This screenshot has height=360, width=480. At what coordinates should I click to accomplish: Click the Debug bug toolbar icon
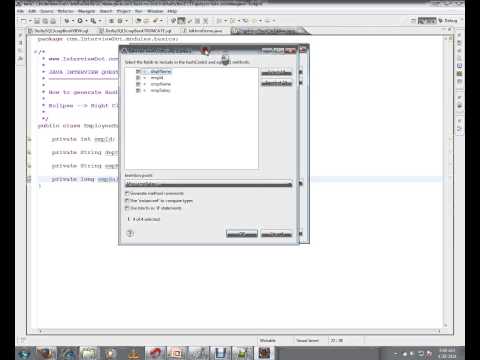pos(67,21)
